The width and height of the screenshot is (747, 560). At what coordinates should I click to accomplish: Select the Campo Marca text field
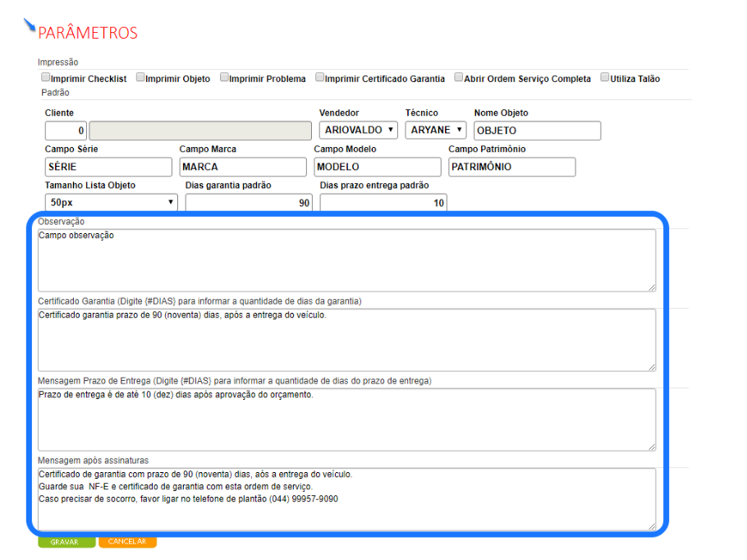(x=243, y=167)
